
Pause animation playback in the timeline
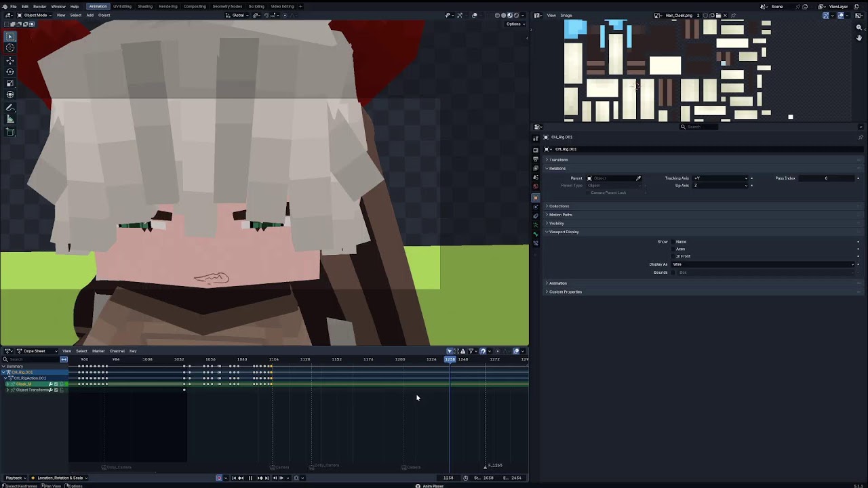pyautogui.click(x=250, y=478)
